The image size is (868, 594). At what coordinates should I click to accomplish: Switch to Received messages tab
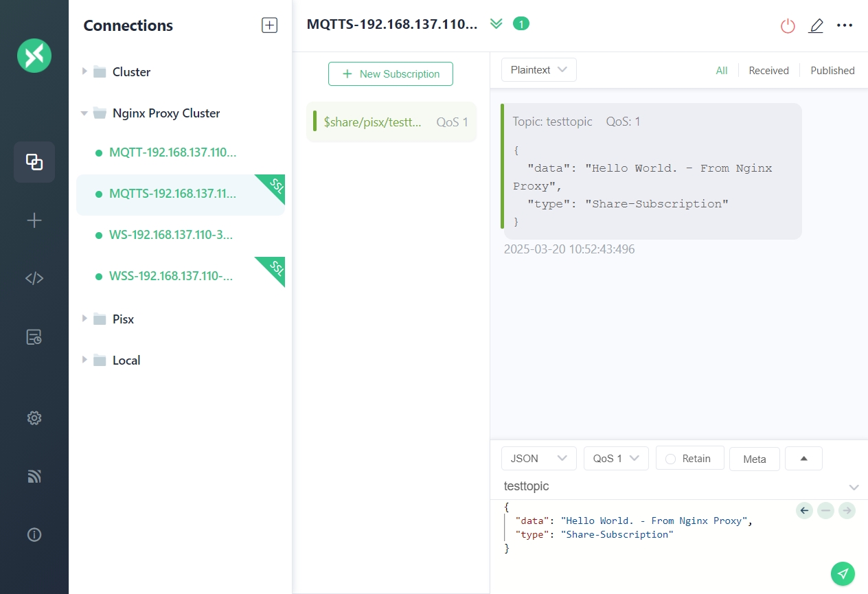coord(768,71)
